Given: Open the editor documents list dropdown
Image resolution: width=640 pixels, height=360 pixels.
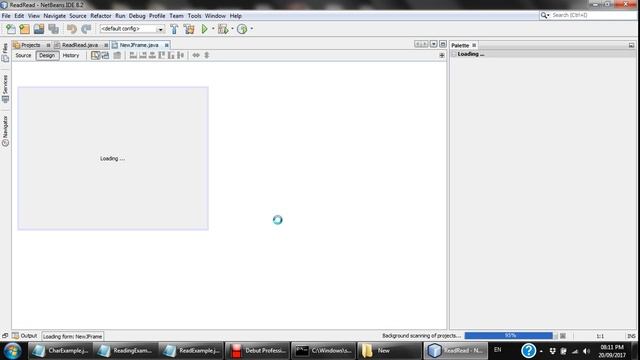Looking at the screenshot, I should tap(433, 44).
